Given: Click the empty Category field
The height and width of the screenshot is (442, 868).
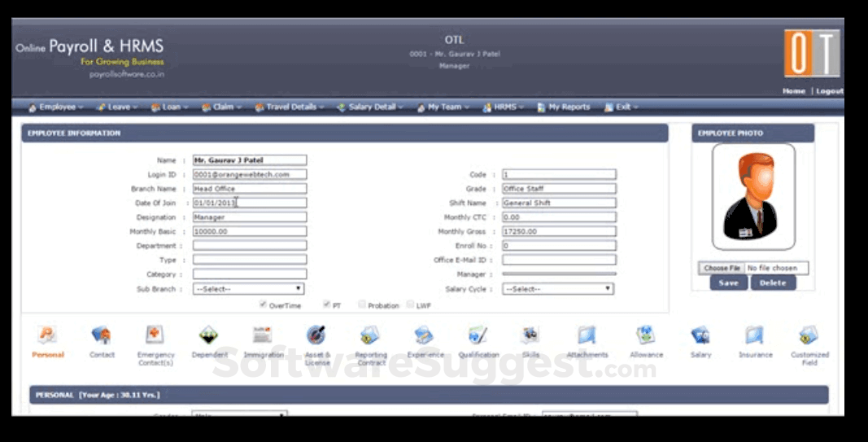Looking at the screenshot, I should point(250,274).
